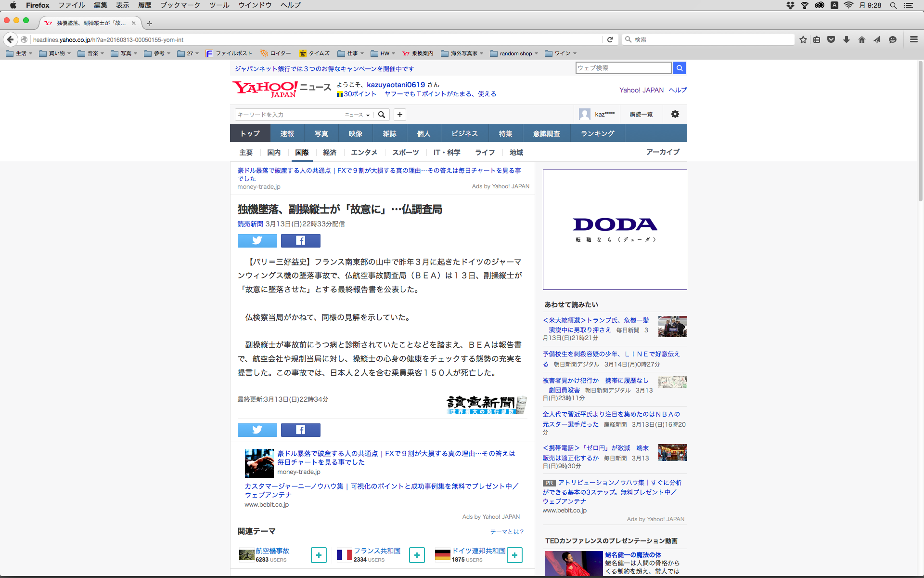
Task: Bookmark this page with the star
Action: click(x=803, y=39)
